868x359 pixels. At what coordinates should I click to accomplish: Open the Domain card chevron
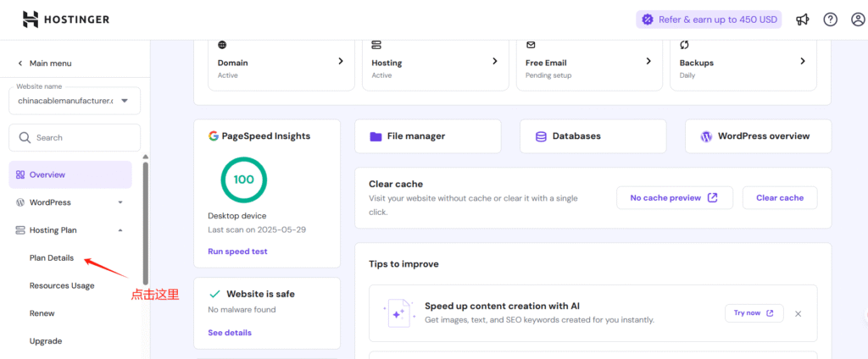pos(341,61)
